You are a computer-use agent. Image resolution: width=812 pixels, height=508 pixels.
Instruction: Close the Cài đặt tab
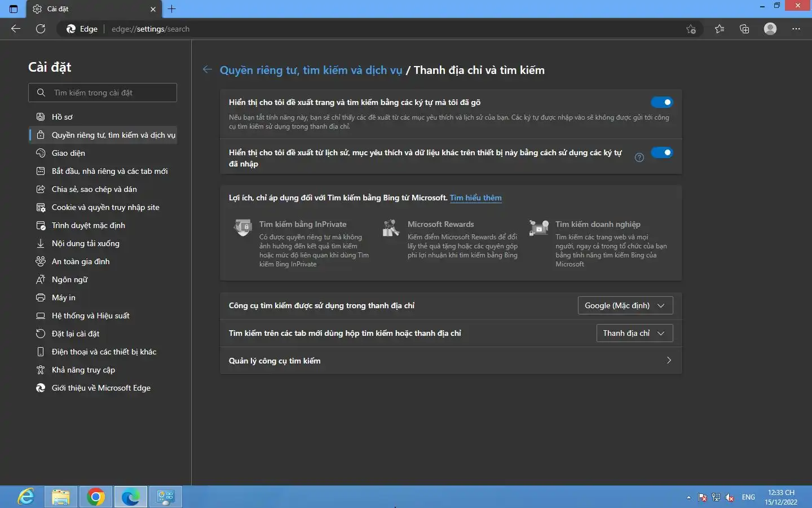[x=153, y=9]
